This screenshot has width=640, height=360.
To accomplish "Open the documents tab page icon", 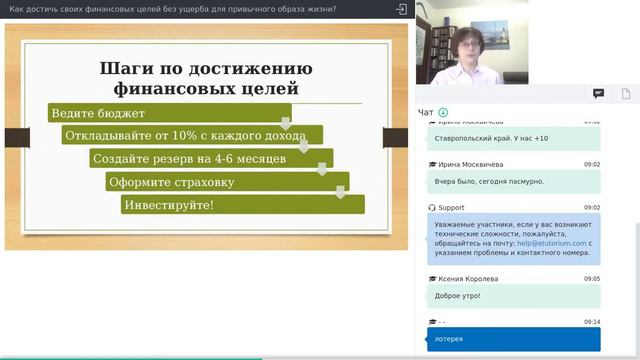I will coord(626,94).
